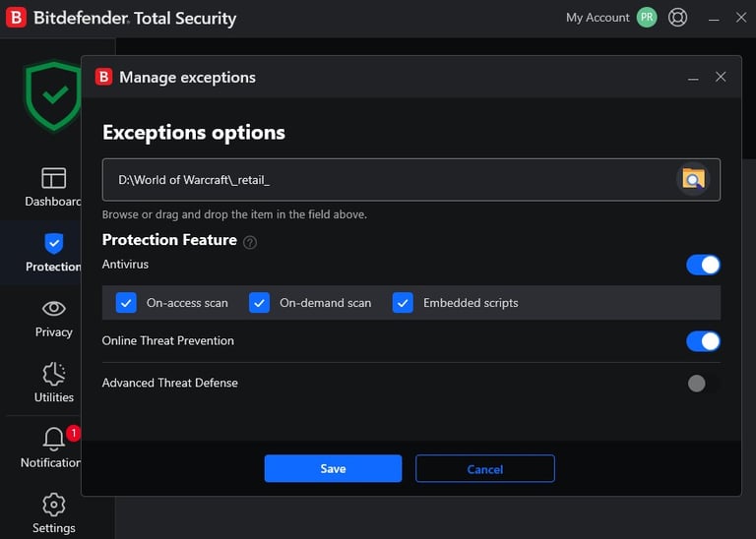The height and width of the screenshot is (539, 756).
Task: Minimize the Manage exceptions dialog
Action: pos(693,78)
